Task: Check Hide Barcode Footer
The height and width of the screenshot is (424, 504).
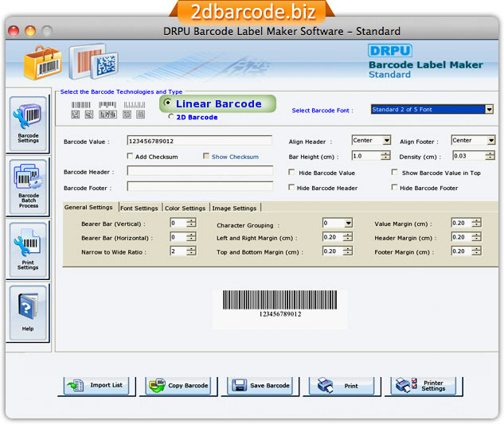Action: click(x=395, y=187)
